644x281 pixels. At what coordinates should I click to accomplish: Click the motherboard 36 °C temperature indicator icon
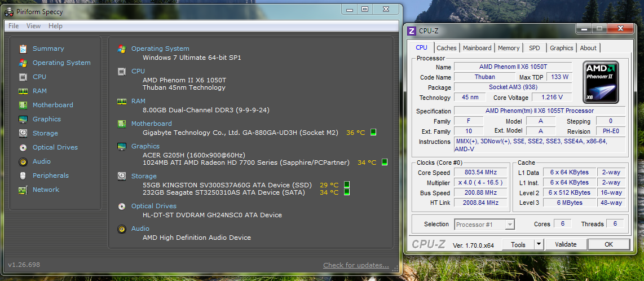(373, 132)
